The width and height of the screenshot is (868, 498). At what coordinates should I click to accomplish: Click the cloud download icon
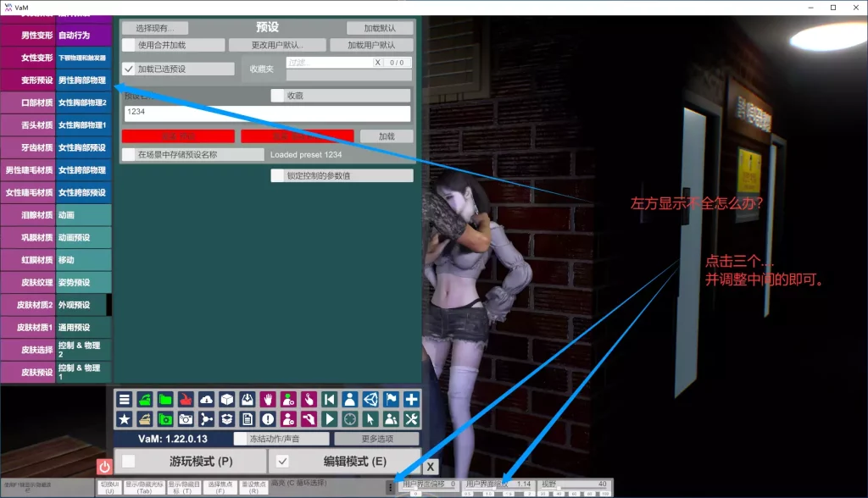point(206,400)
